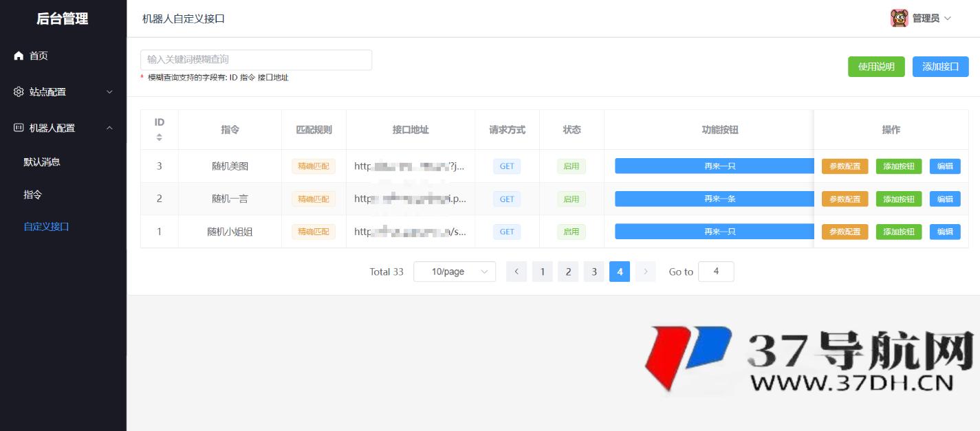Click the keyword search input field
Viewport: 980px width, 431px height.
(x=256, y=60)
